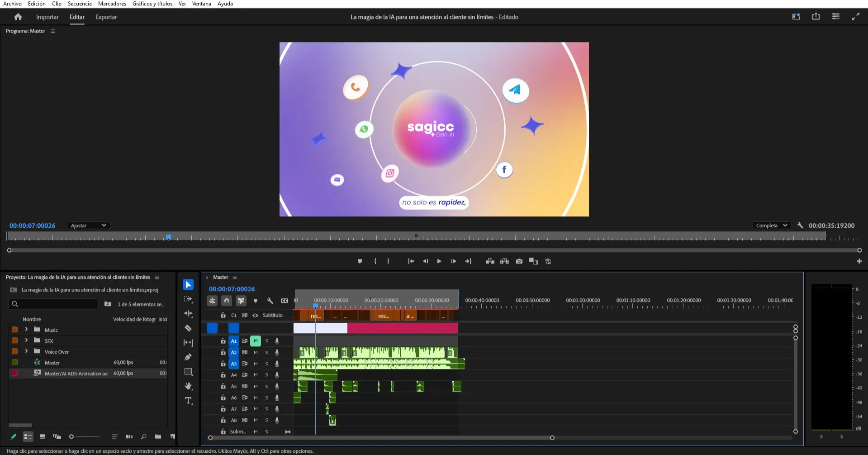Screen dimensions: 868x455
Task: Open the Archivo menu
Action: coord(12,4)
